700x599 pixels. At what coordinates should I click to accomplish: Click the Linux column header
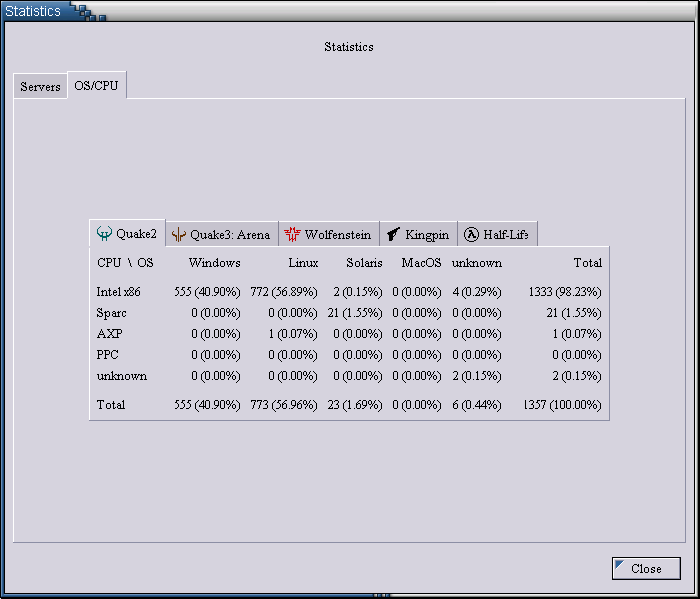tap(303, 263)
